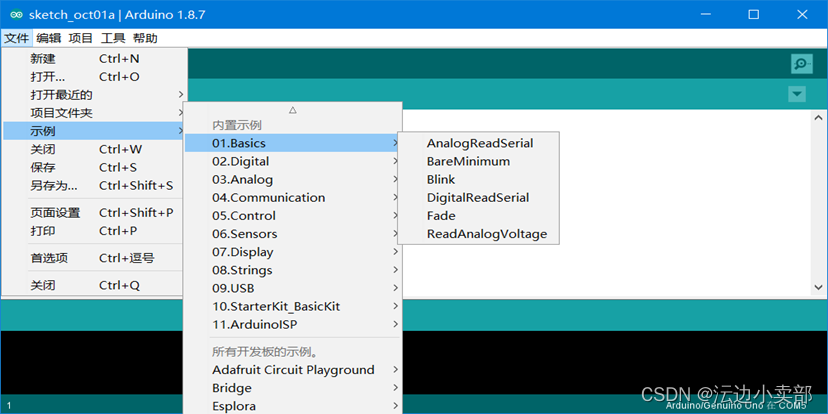Expand the 06.Sensors examples submenu
This screenshot has width=828, height=414.
coord(293,233)
